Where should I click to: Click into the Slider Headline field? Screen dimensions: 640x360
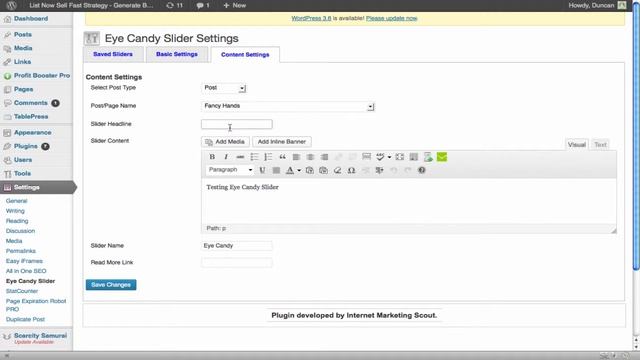[237, 124]
